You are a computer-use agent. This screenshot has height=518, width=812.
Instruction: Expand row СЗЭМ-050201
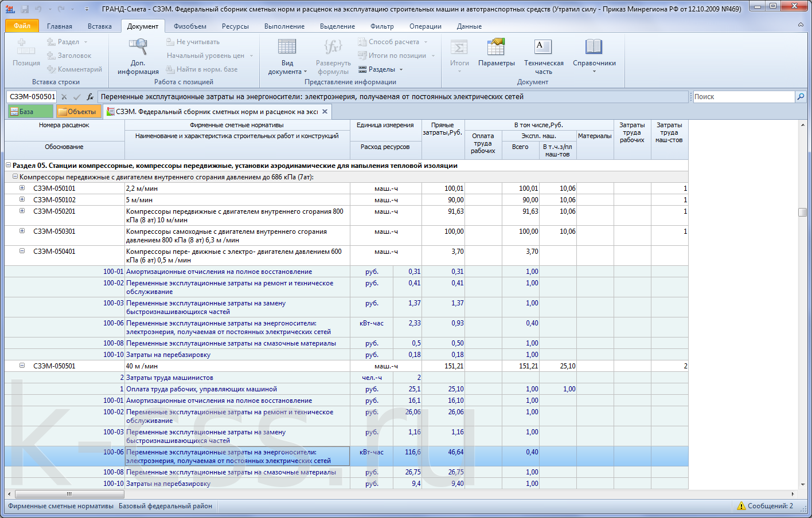click(x=22, y=211)
